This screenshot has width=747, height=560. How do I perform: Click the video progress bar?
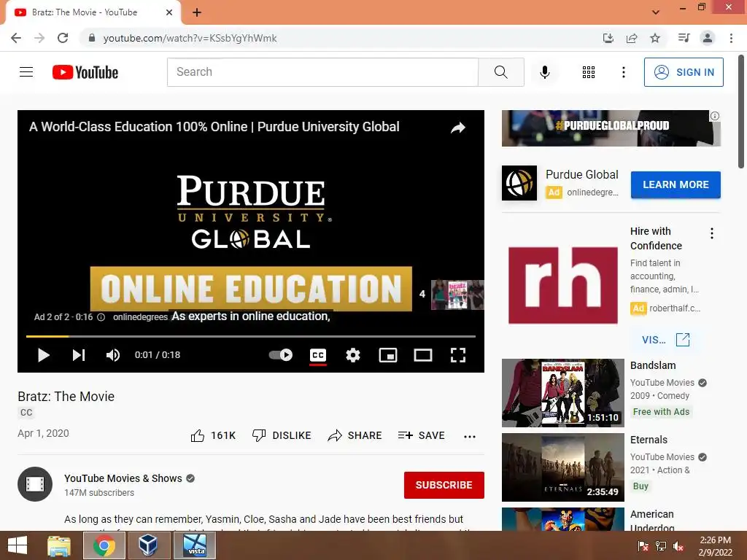click(x=251, y=336)
